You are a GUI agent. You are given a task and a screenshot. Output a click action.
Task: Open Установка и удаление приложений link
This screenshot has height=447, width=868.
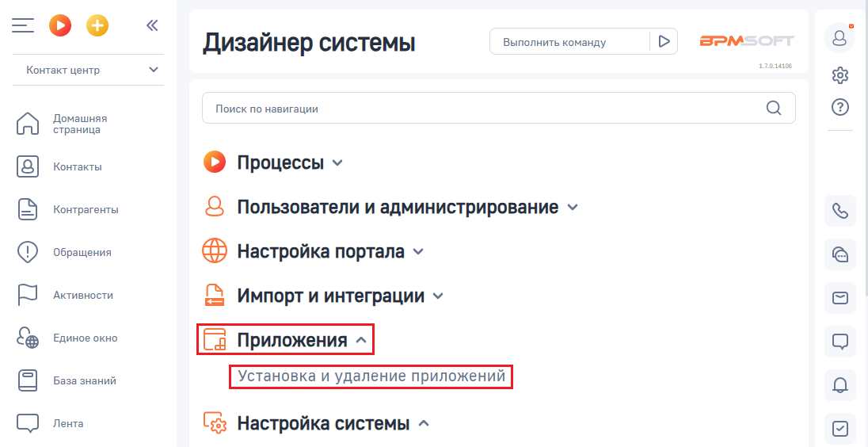point(371,376)
